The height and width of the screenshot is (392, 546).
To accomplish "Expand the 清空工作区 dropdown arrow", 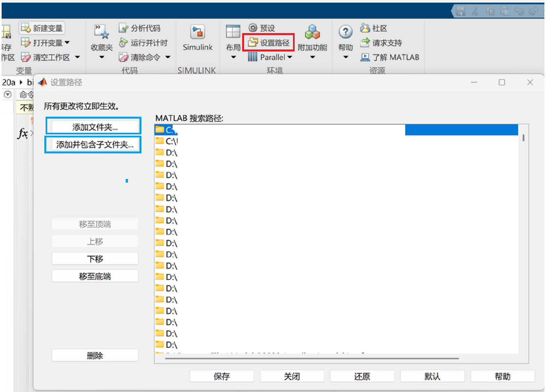I will (77, 57).
